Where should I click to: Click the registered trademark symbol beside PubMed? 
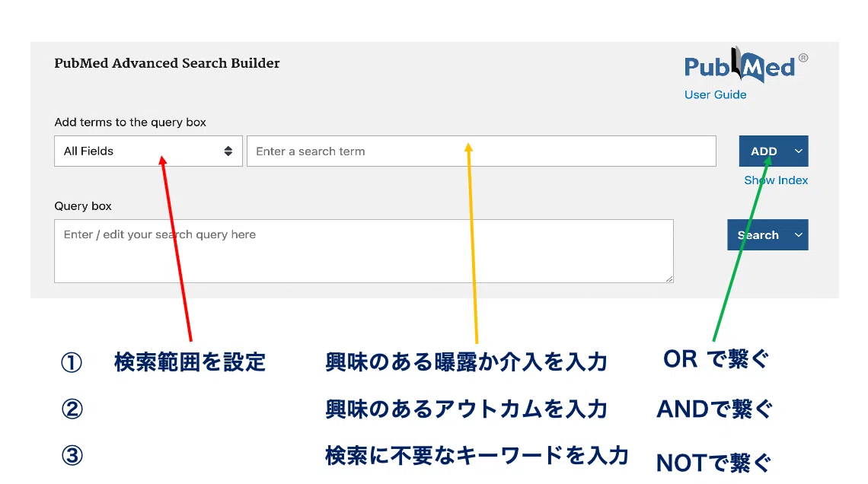pos(803,58)
